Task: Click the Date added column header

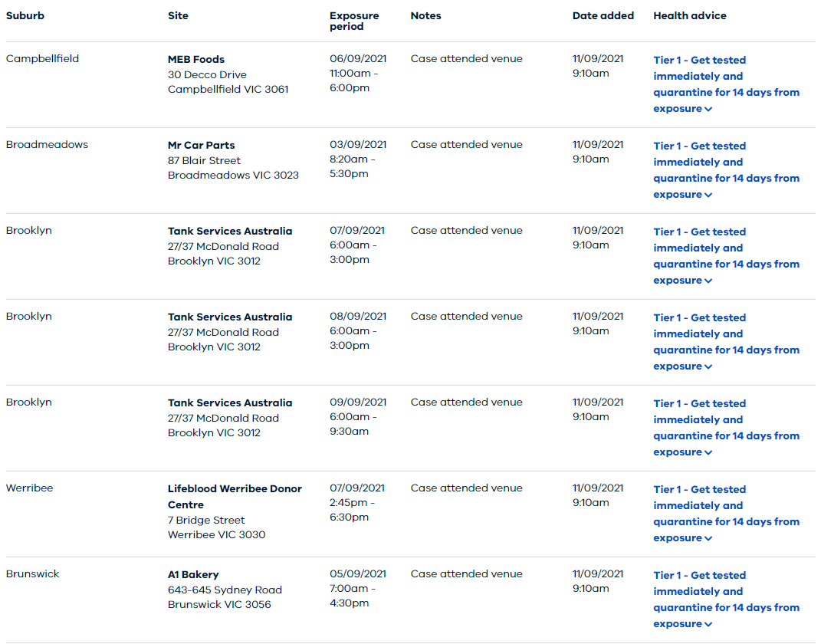Action: tap(603, 15)
